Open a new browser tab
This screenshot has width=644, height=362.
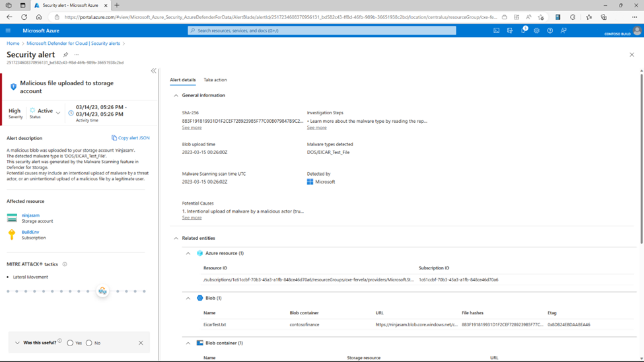117,5
